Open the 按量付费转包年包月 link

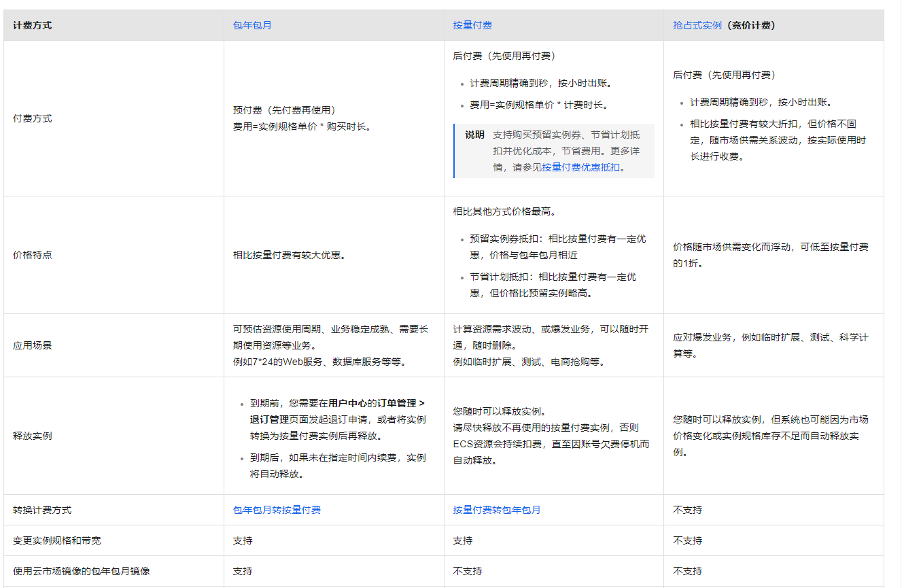497,510
